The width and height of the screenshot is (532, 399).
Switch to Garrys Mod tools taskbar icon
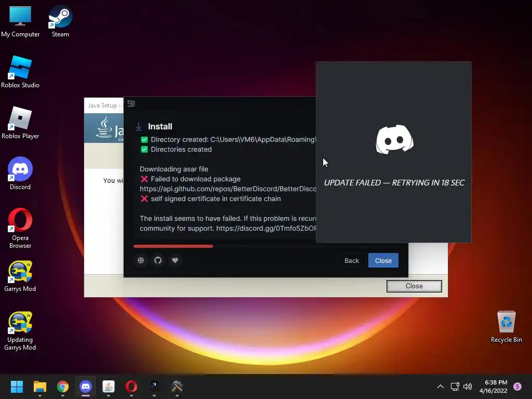coord(177,387)
